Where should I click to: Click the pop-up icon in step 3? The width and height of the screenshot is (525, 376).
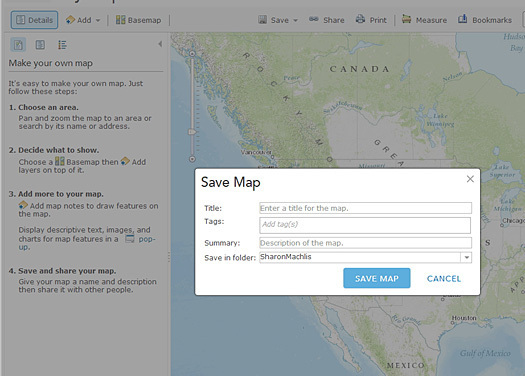pos(130,239)
